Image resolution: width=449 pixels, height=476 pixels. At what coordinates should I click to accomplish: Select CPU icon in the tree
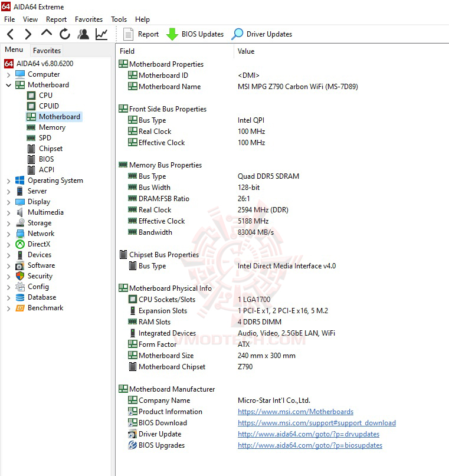[31, 96]
